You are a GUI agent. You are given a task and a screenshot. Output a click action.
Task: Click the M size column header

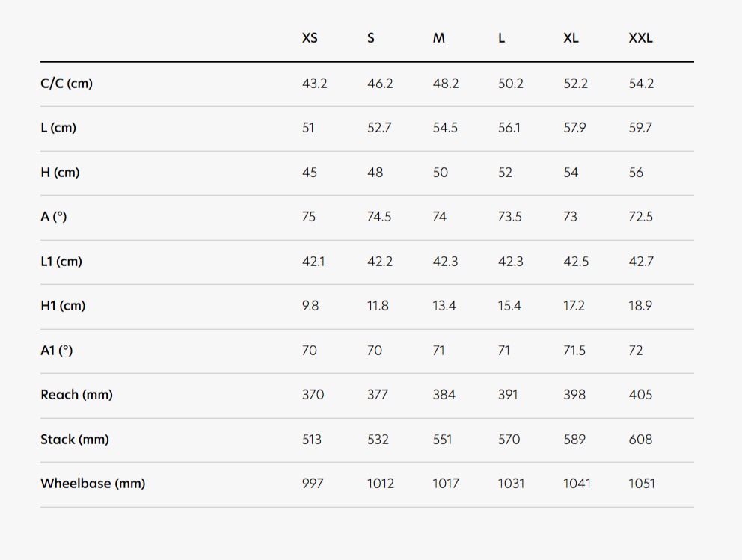[x=438, y=38]
